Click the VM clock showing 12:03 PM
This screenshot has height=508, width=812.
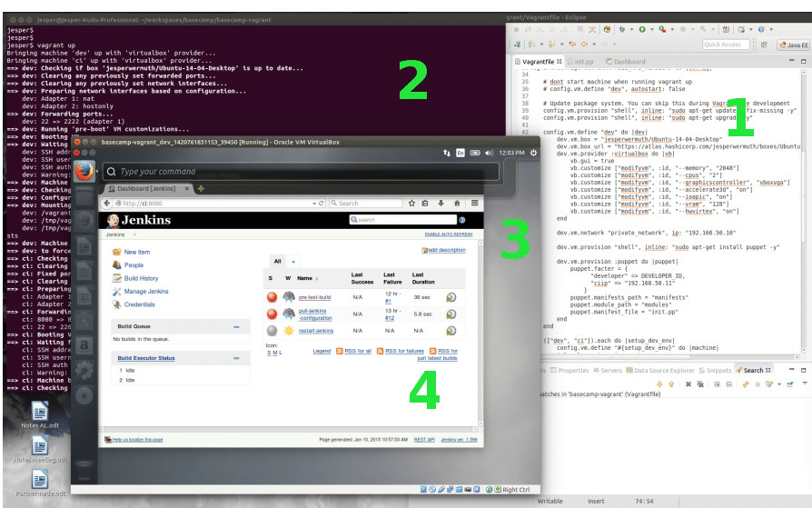coord(511,153)
